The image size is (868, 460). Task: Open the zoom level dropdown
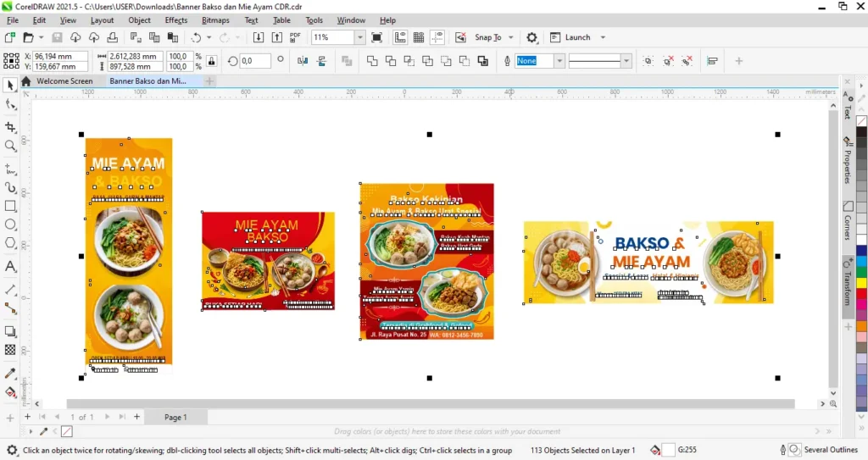point(359,37)
